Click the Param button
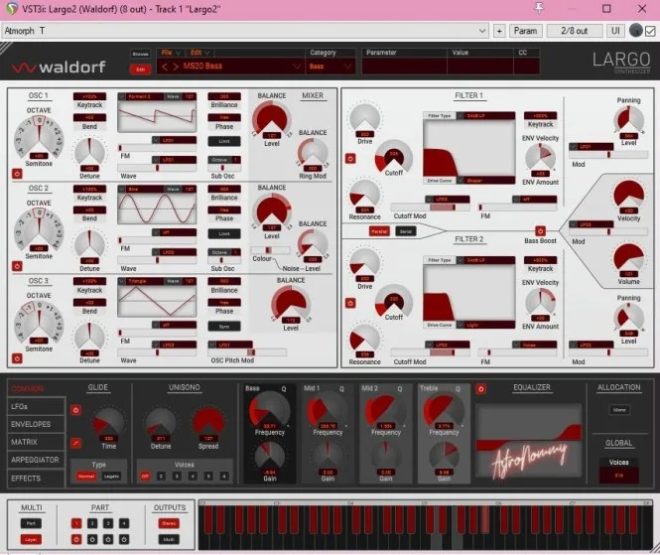This screenshot has height=555, width=660. (525, 31)
